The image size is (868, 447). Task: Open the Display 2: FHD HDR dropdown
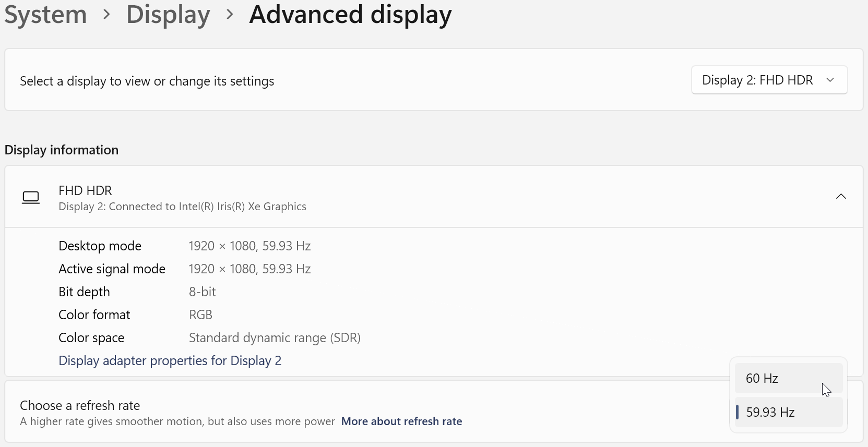769,80
